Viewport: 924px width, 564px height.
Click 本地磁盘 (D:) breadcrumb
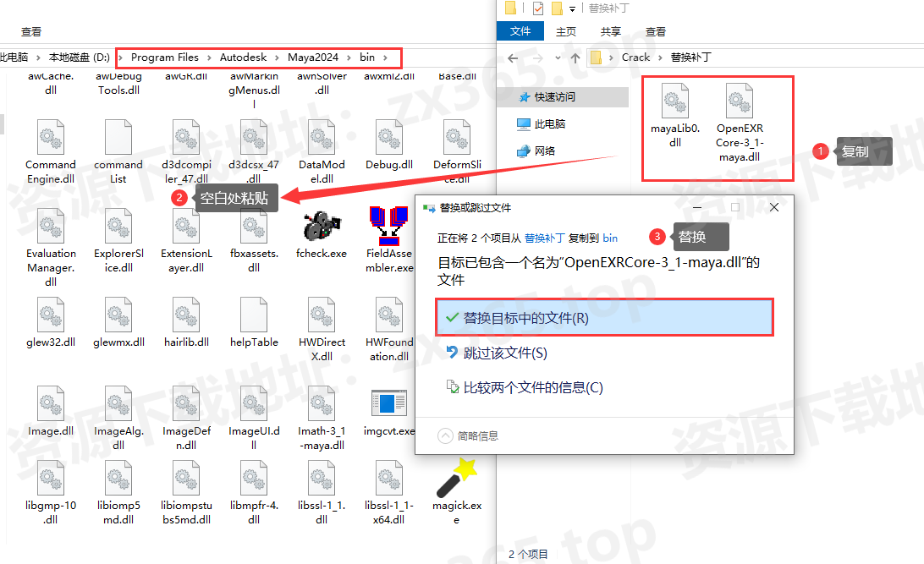click(x=79, y=57)
